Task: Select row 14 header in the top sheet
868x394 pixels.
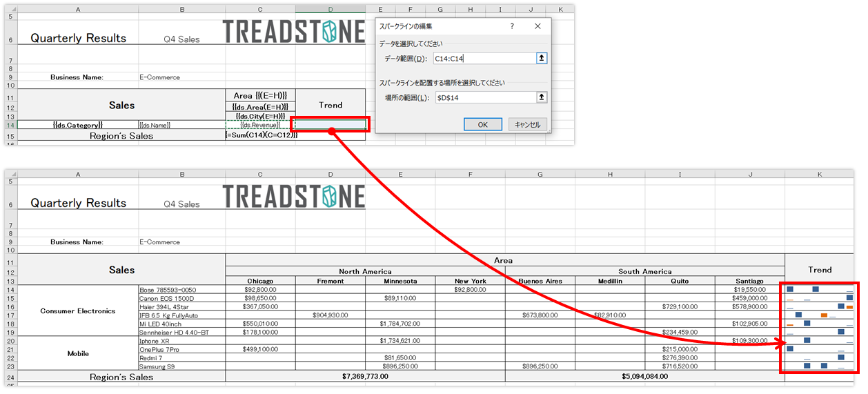Action: (x=10, y=125)
